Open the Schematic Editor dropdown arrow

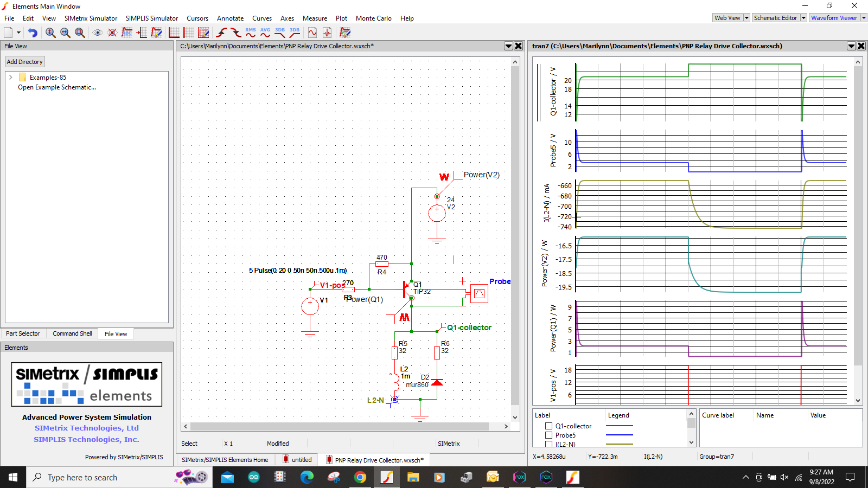pyautogui.click(x=803, y=18)
